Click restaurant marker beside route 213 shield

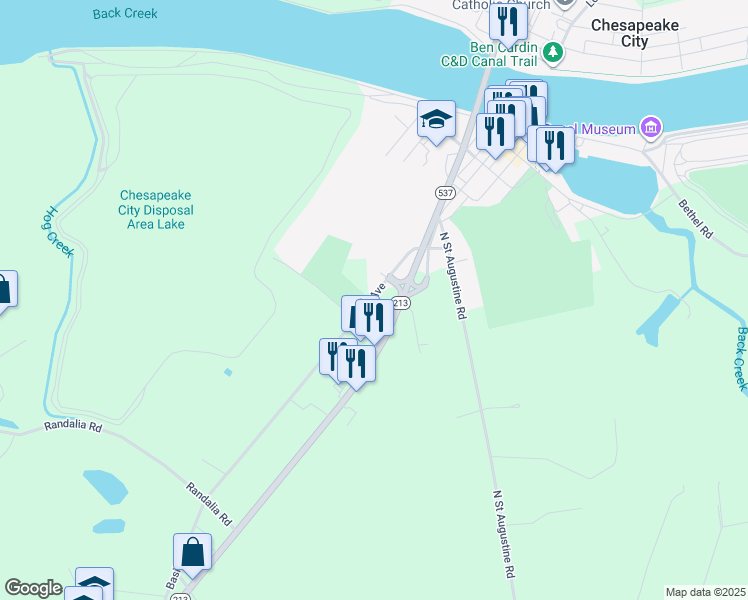(x=374, y=319)
